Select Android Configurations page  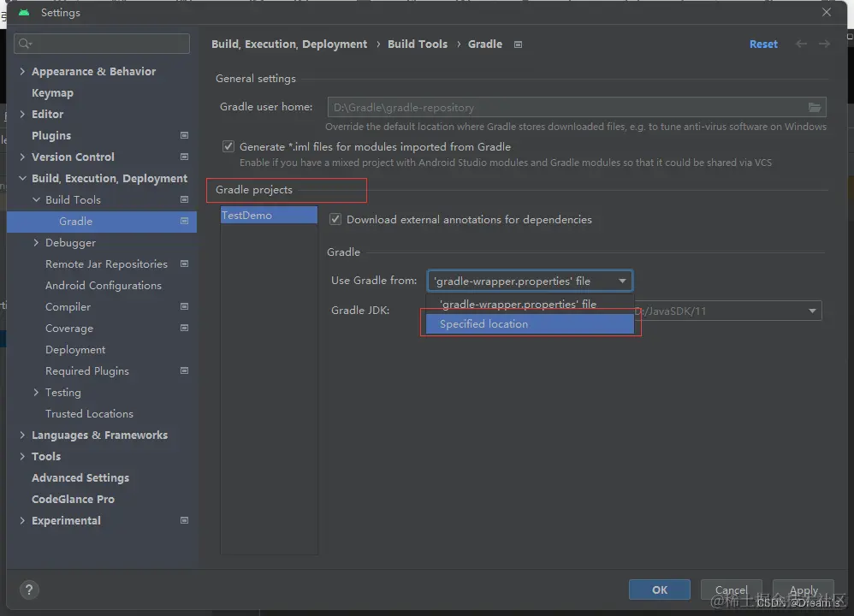pos(104,286)
